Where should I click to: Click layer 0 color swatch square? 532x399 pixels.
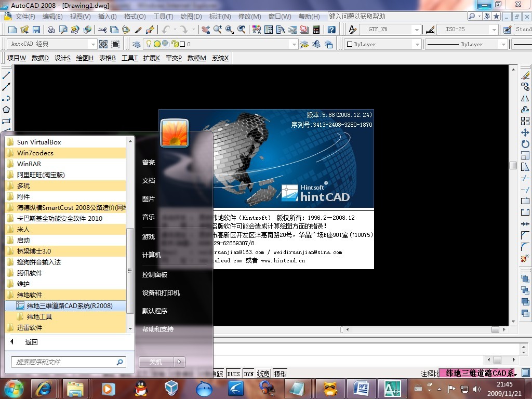(x=182, y=44)
